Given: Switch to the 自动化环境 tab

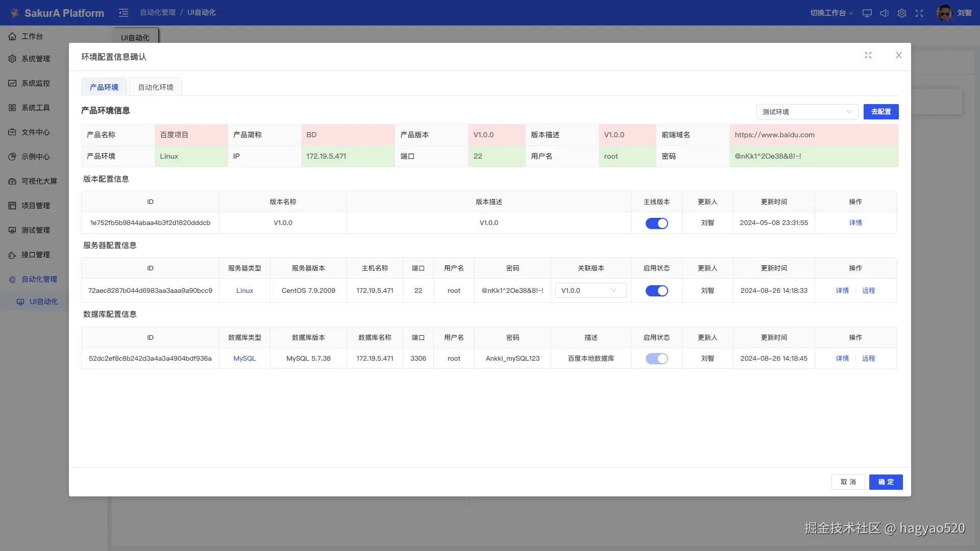Looking at the screenshot, I should coord(156,87).
